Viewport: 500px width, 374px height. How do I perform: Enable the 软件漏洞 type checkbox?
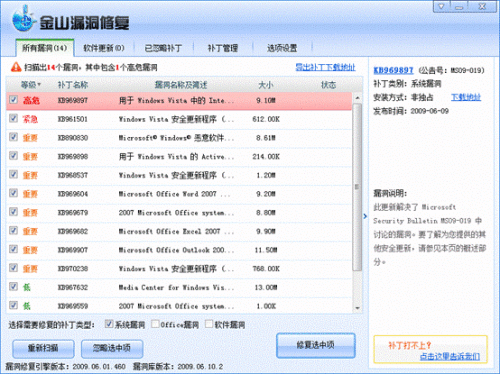click(209, 324)
